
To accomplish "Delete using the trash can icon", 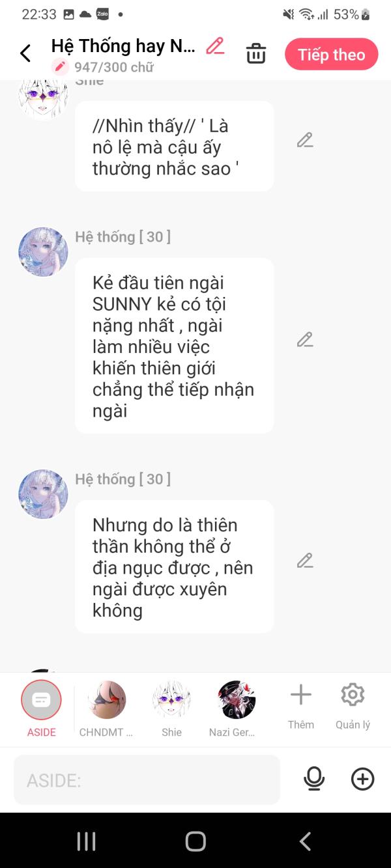I will [x=256, y=53].
